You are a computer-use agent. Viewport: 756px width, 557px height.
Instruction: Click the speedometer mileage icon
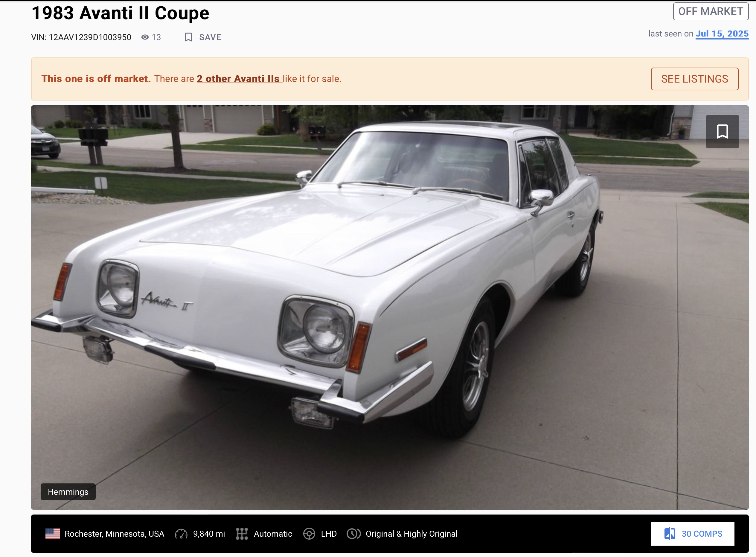coord(181,534)
